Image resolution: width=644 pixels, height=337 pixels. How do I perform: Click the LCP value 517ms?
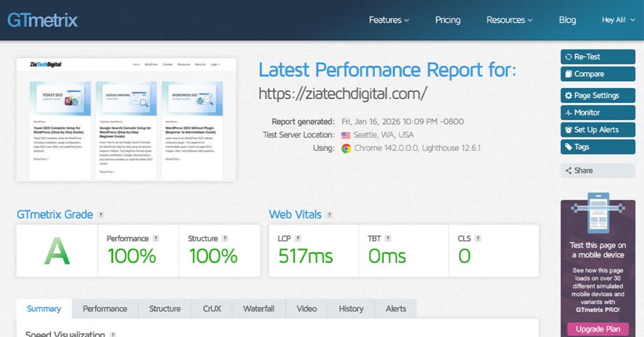coord(306,256)
